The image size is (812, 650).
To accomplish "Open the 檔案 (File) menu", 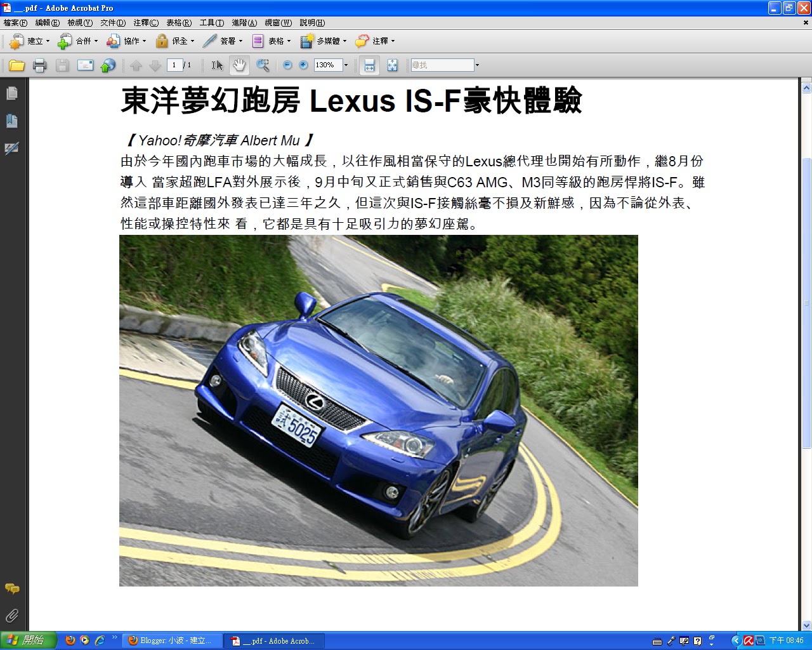I will click(15, 23).
